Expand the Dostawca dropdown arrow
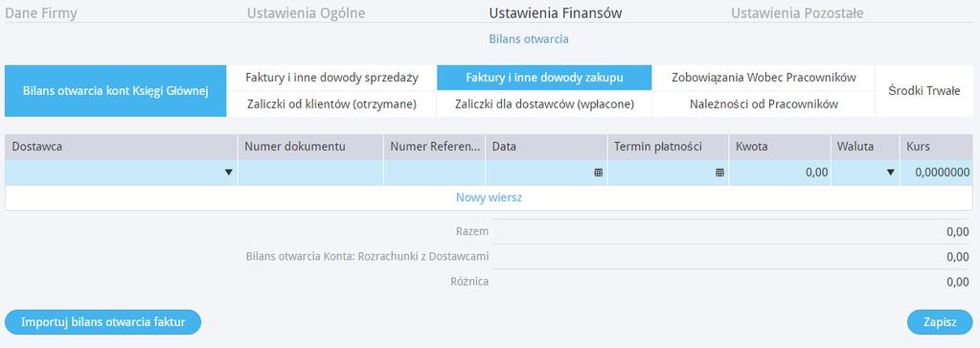This screenshot has height=348, width=980. (x=229, y=173)
